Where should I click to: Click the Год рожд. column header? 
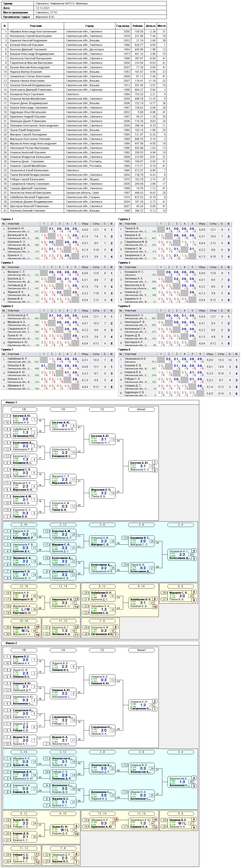pyautogui.click(x=123, y=26)
